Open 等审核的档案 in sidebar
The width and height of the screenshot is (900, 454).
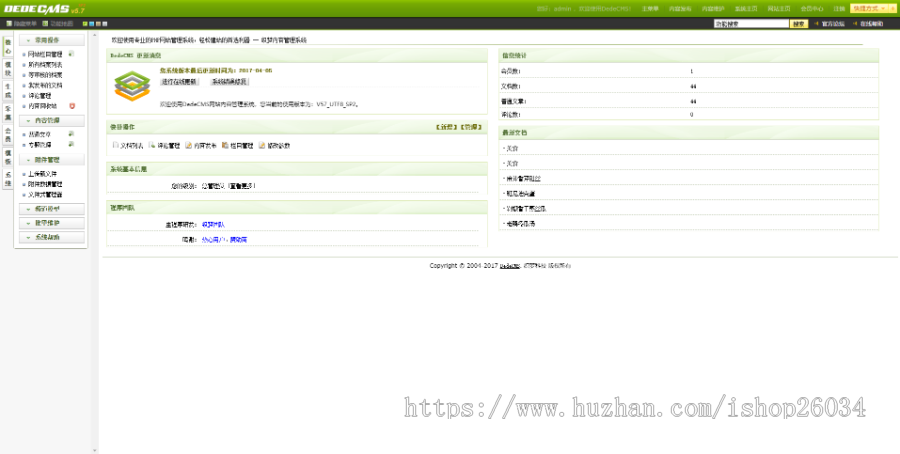click(x=45, y=75)
